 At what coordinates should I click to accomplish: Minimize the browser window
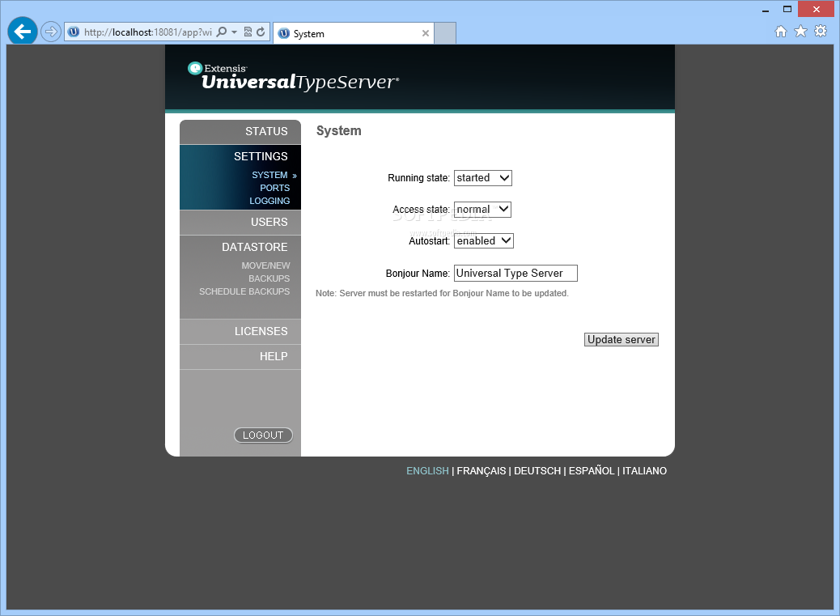click(766, 10)
